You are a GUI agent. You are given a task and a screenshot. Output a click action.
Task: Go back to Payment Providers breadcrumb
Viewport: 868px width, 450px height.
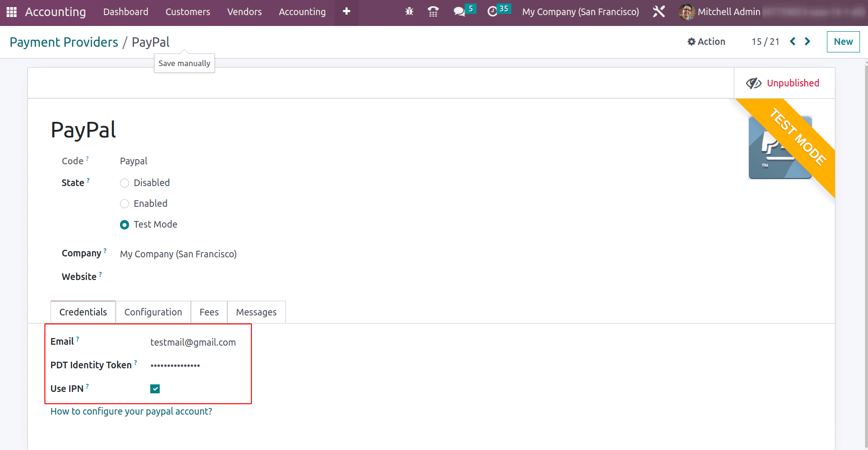point(64,42)
